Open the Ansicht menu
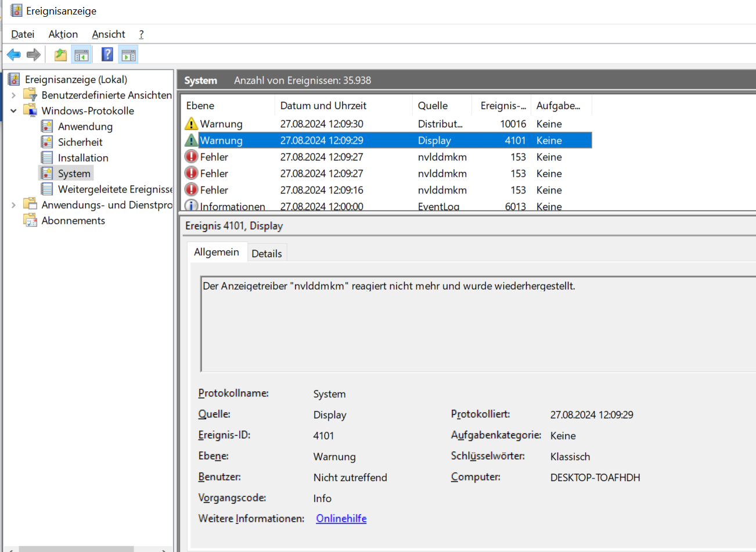756x552 pixels. point(109,34)
